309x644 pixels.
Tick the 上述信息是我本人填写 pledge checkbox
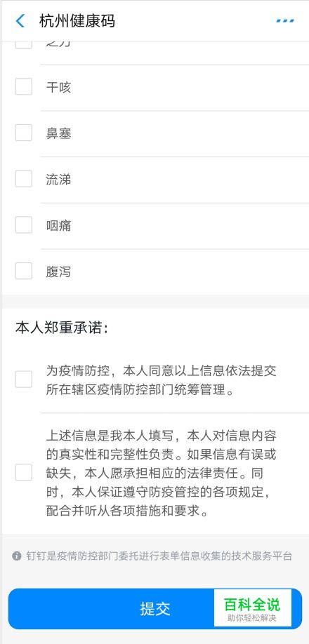23,472
